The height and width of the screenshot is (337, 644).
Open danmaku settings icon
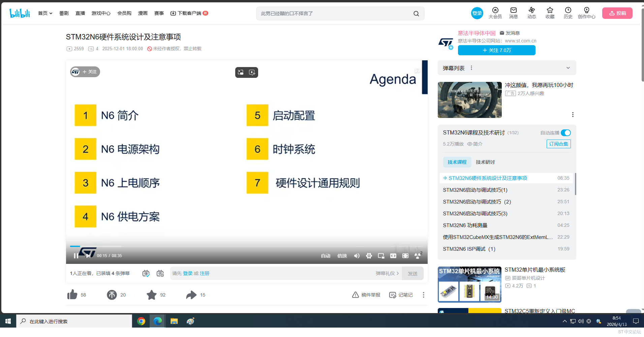pyautogui.click(x=160, y=273)
